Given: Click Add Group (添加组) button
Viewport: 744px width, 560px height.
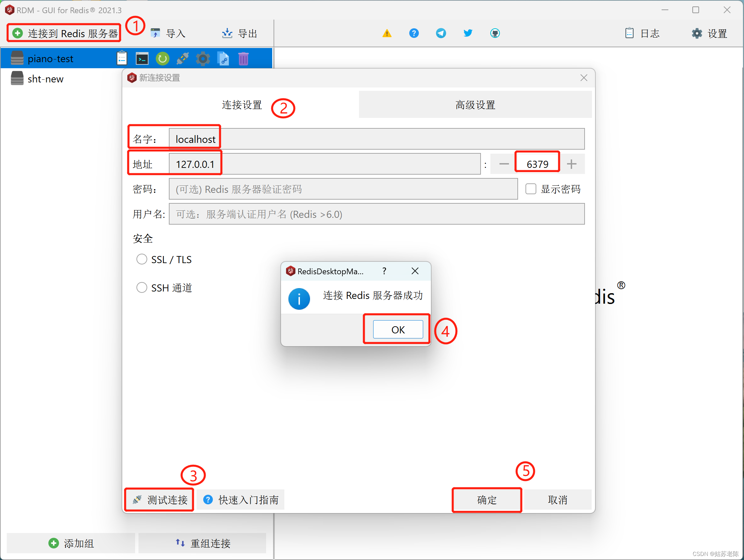Looking at the screenshot, I should point(71,543).
